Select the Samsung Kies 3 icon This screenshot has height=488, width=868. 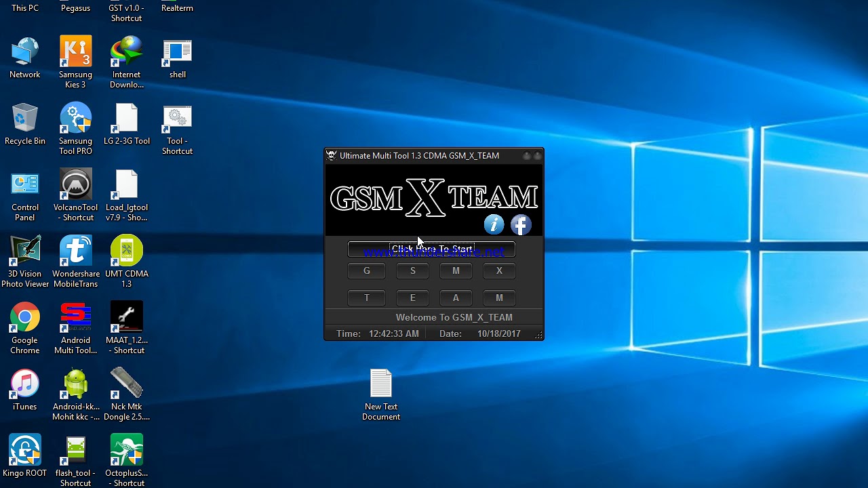(75, 62)
